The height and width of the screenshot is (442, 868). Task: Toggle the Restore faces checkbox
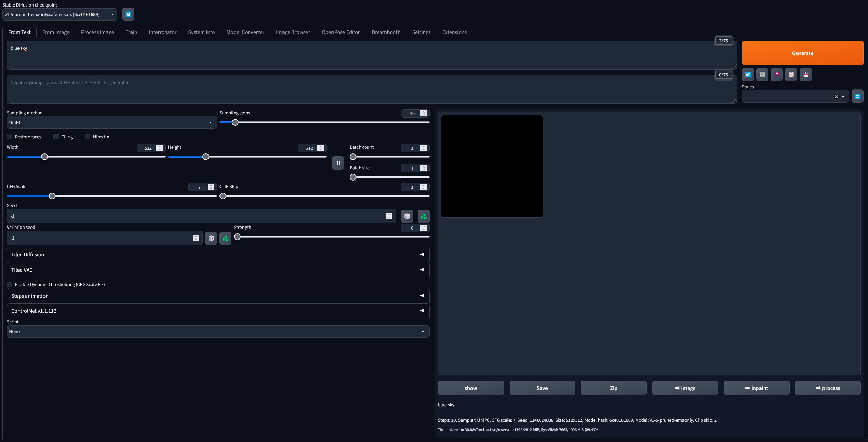point(10,137)
